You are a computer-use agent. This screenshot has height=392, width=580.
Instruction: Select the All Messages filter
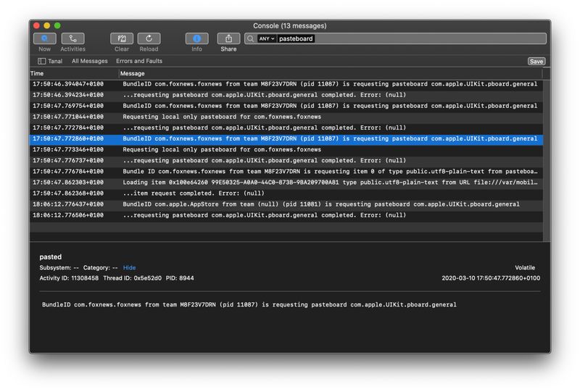pos(89,62)
